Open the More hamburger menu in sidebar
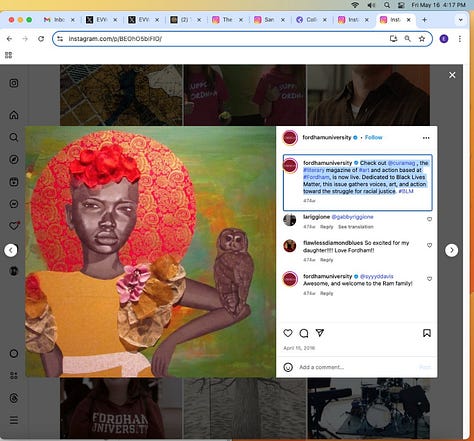The height and width of the screenshot is (441, 474). click(14, 420)
